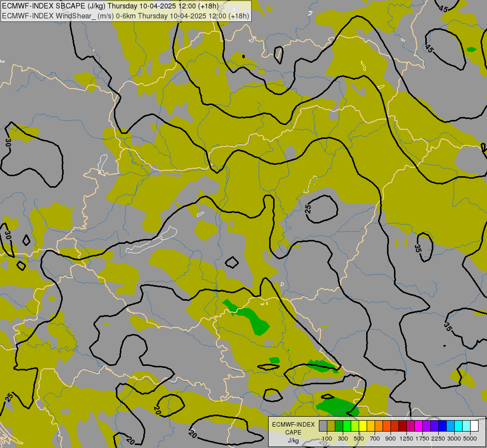Click the 300 value on legend scale
This screenshot has width=487, height=448.
click(x=343, y=439)
